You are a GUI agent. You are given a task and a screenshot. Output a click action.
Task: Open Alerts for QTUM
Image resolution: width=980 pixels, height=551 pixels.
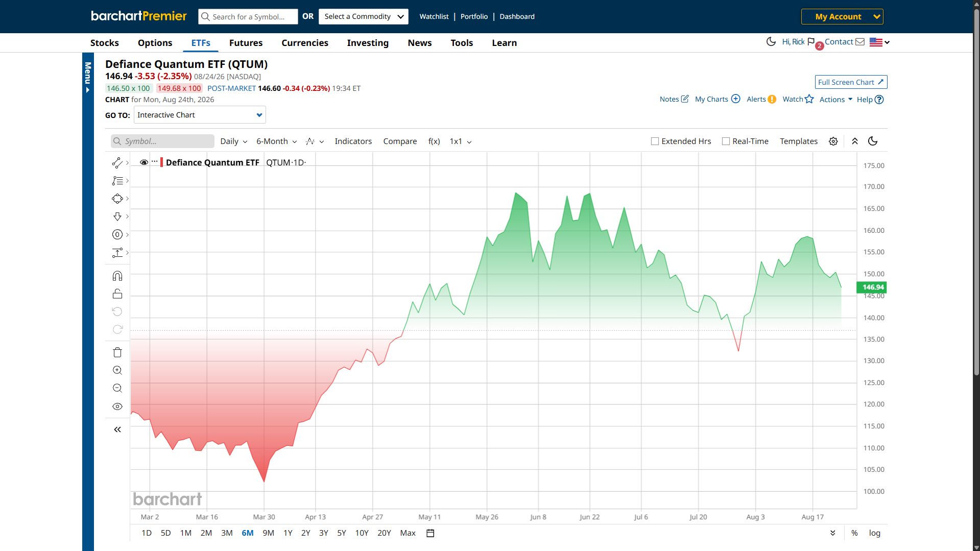761,99
